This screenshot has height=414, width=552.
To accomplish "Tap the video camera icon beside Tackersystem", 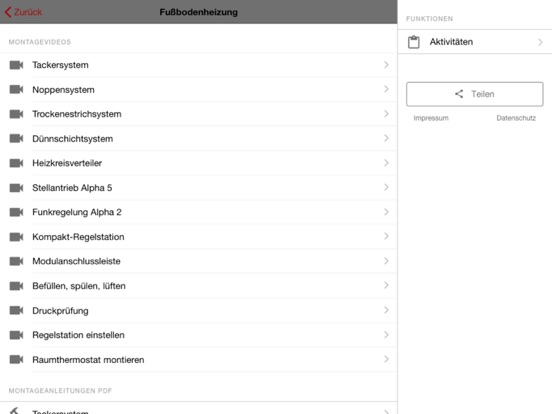I will click(16, 65).
